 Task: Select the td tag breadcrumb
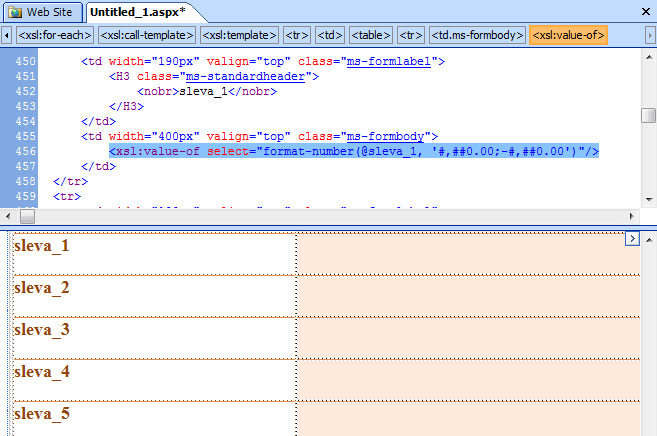330,35
